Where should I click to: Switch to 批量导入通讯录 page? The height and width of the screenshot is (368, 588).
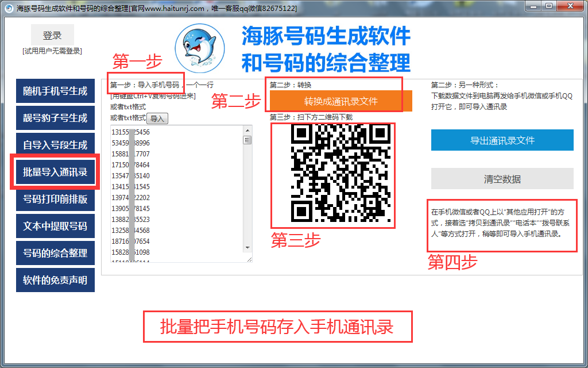55,172
